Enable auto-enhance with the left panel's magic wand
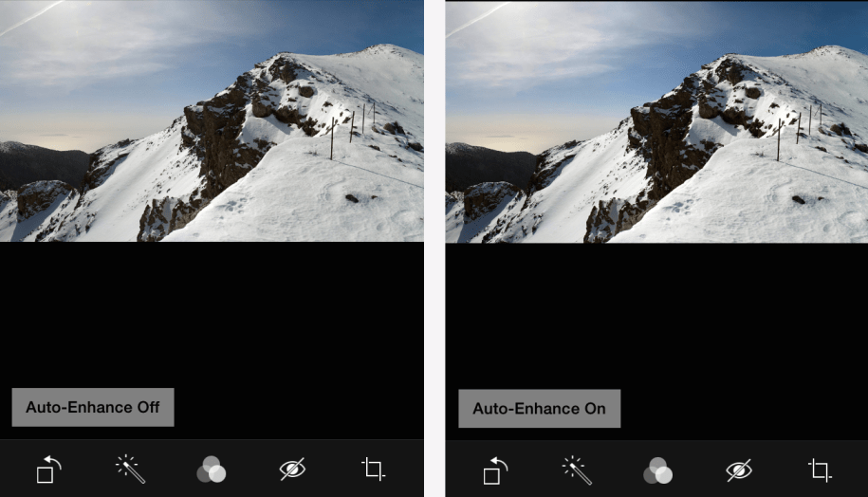The height and width of the screenshot is (497, 868). 130,469
